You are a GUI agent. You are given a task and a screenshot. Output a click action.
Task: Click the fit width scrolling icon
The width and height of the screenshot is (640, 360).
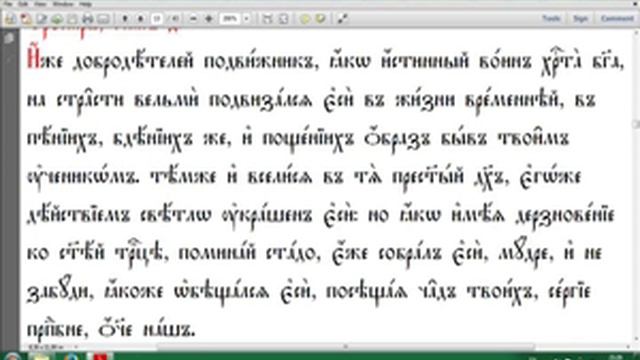tap(267, 19)
